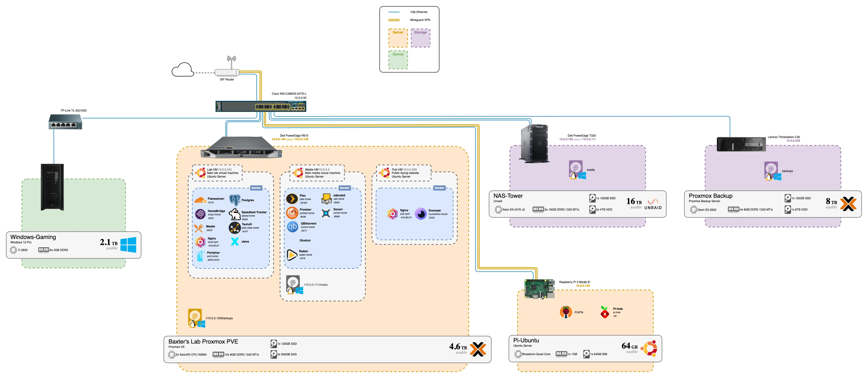Click the purple Storage legend swatch
Image resolution: width=868 pixels, height=378 pixels.
(420, 38)
